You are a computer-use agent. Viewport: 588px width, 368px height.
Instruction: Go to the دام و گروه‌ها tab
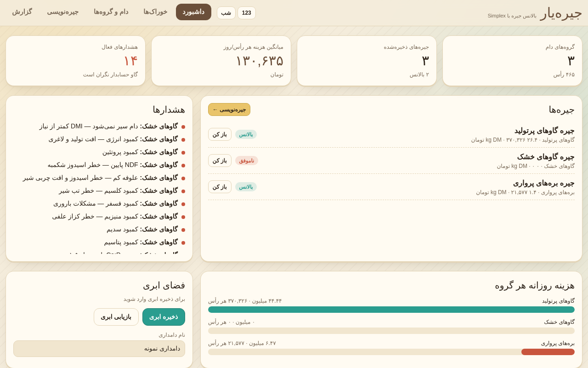pyautogui.click(x=111, y=12)
